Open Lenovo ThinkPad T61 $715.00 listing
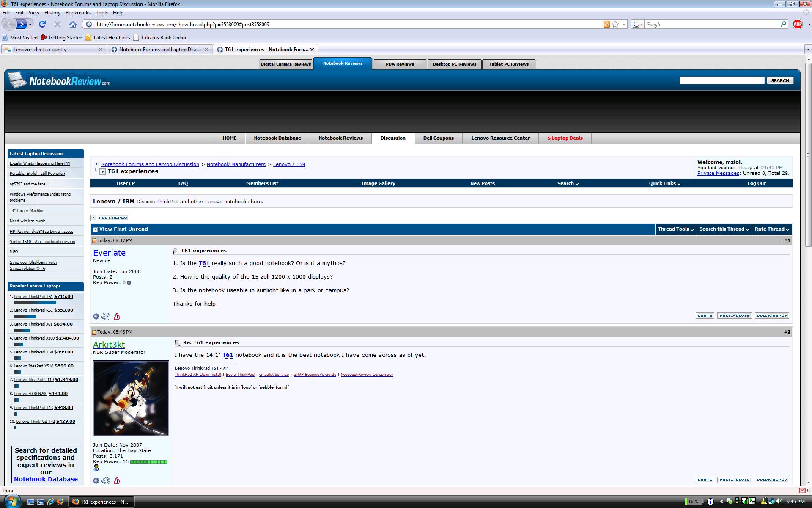The height and width of the screenshot is (508, 812). [44, 297]
